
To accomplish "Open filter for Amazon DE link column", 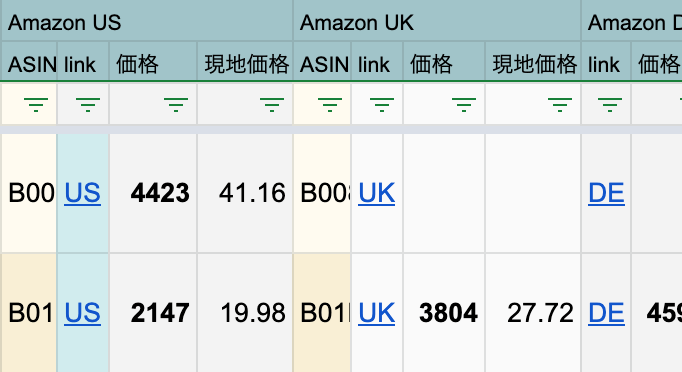I will coord(610,105).
